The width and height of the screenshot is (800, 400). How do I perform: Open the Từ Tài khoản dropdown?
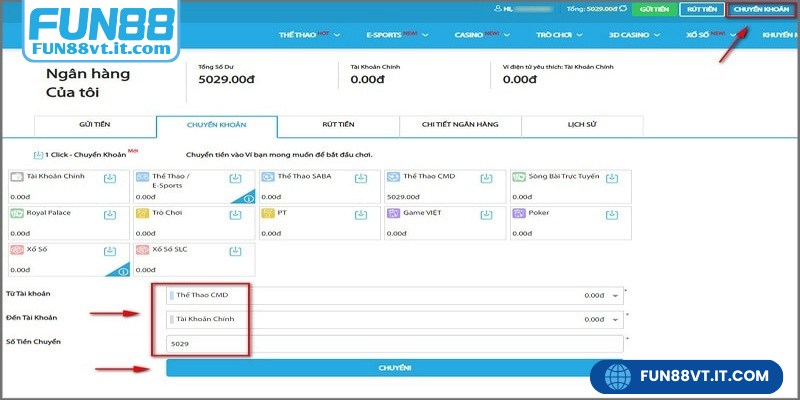(394, 295)
